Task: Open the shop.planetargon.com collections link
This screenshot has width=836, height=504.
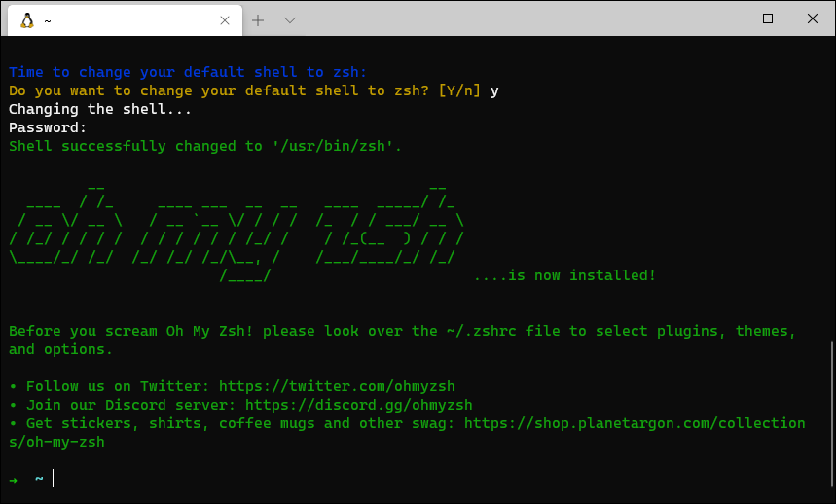Action: tap(635, 423)
